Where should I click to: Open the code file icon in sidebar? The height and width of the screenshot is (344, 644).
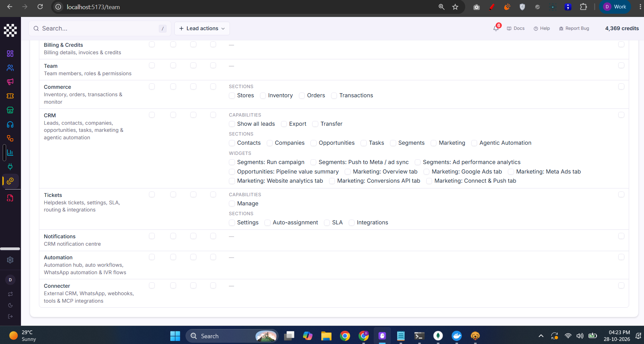coord(10,198)
